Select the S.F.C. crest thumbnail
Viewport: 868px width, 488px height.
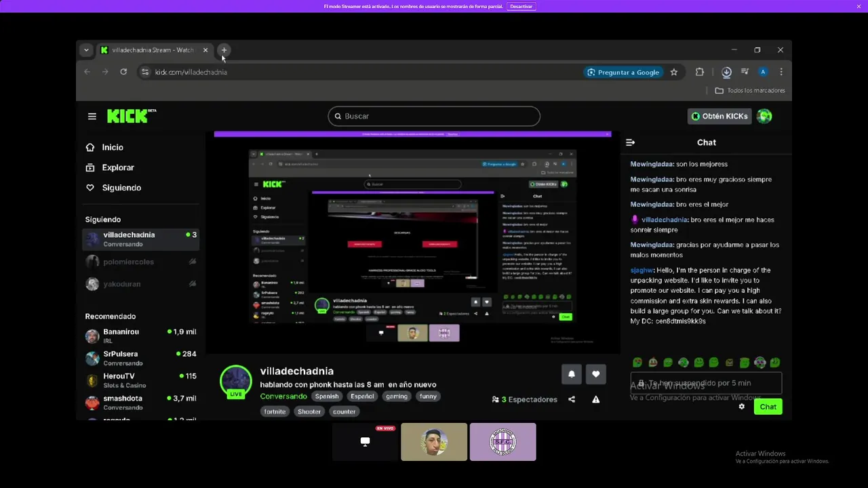(x=502, y=442)
